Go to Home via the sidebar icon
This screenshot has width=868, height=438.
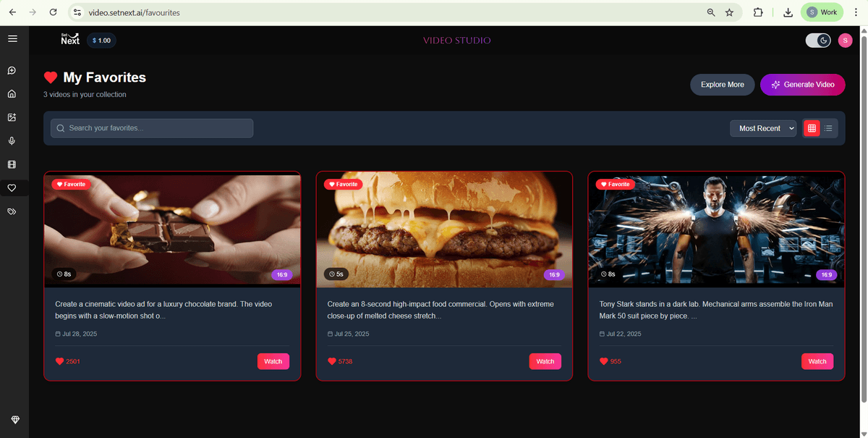(x=12, y=93)
